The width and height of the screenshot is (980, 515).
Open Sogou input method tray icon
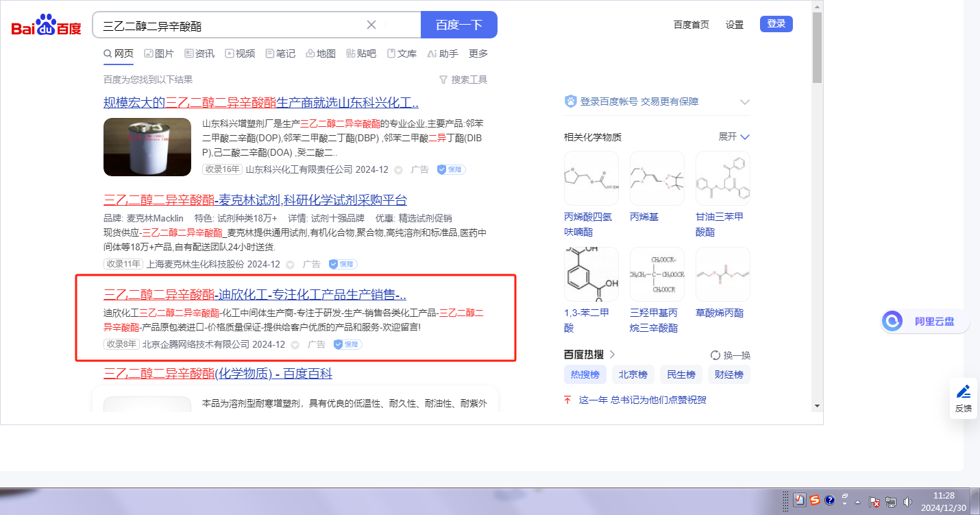point(814,501)
